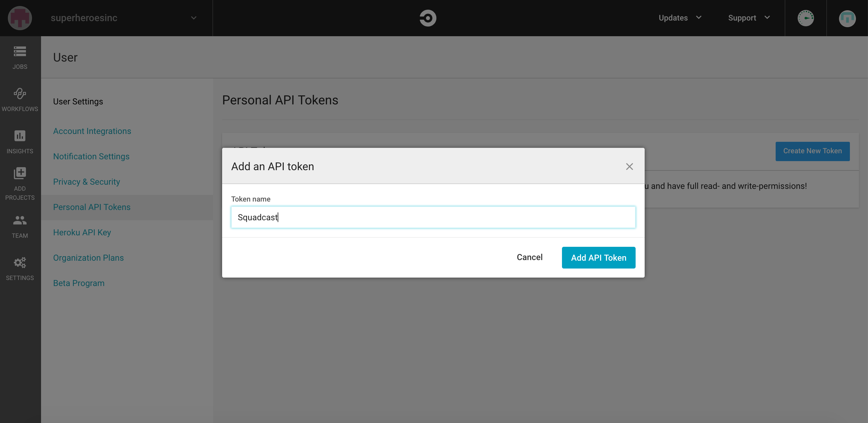
Task: Open the Jobs sidebar icon
Action: point(20,57)
